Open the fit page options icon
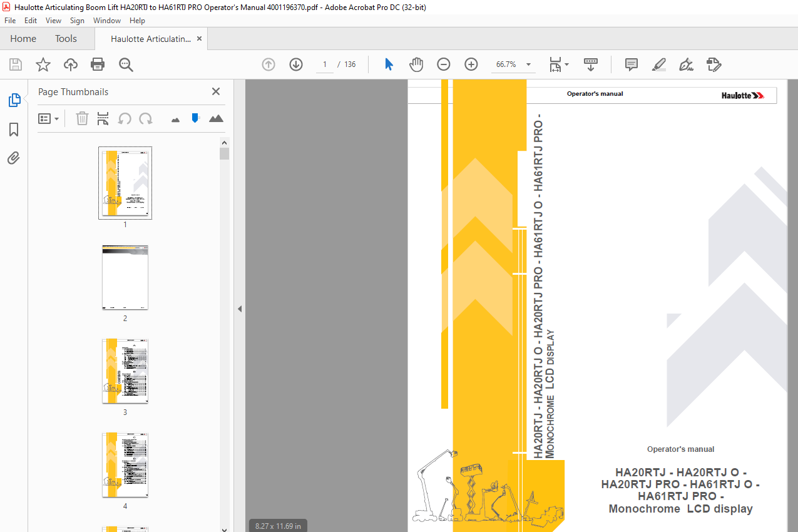 click(x=555, y=64)
